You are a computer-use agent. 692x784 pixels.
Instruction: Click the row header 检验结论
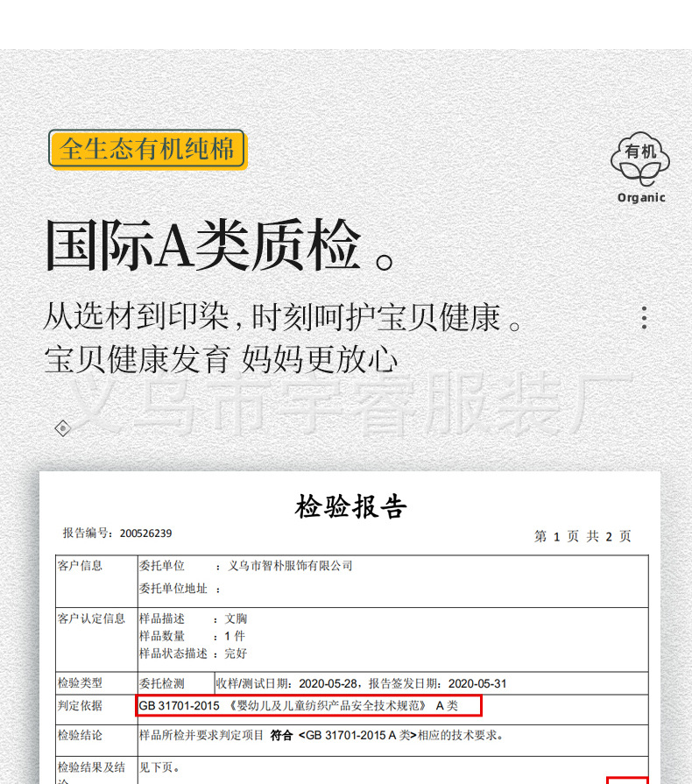(x=80, y=735)
